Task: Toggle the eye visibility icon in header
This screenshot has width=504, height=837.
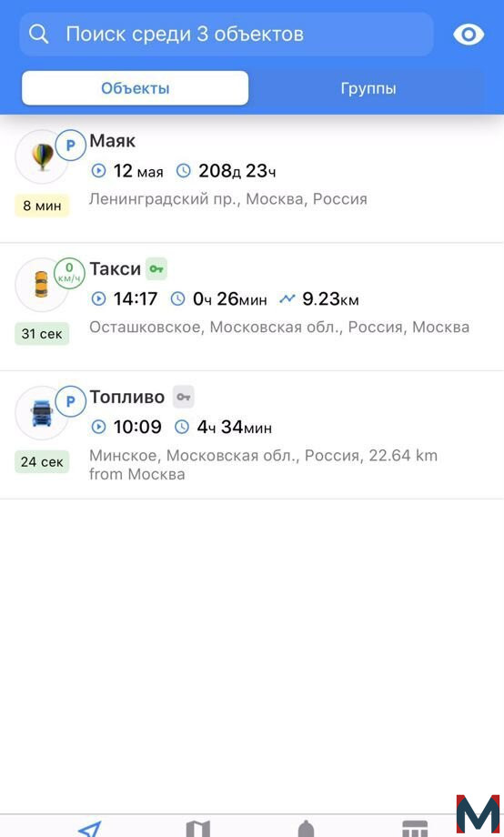Action: [469, 35]
